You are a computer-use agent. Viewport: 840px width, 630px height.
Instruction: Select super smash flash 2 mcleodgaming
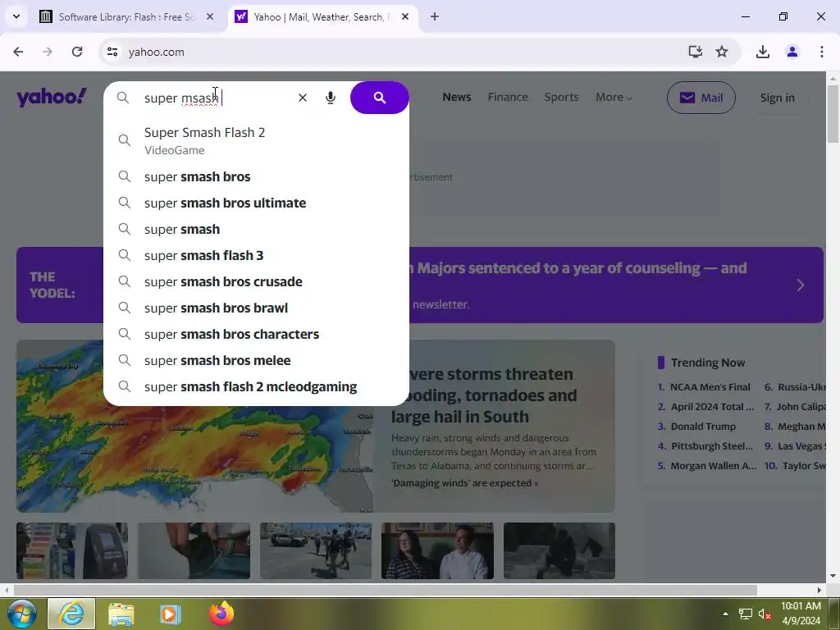coord(256,387)
